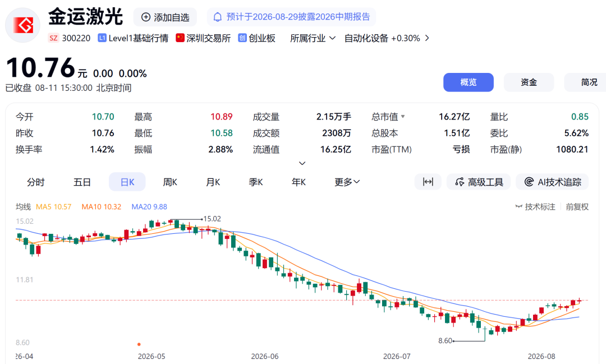Open the 简况 profile tab
This screenshot has width=606, height=364.
(585, 82)
